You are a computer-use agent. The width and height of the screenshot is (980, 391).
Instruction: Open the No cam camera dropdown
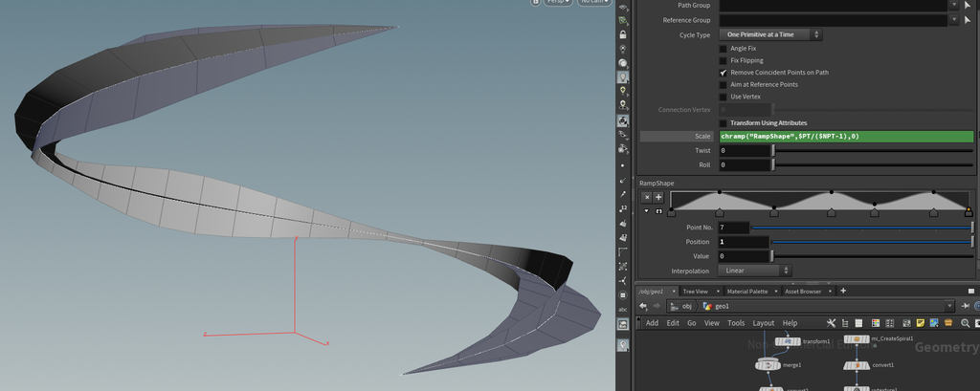click(x=593, y=3)
